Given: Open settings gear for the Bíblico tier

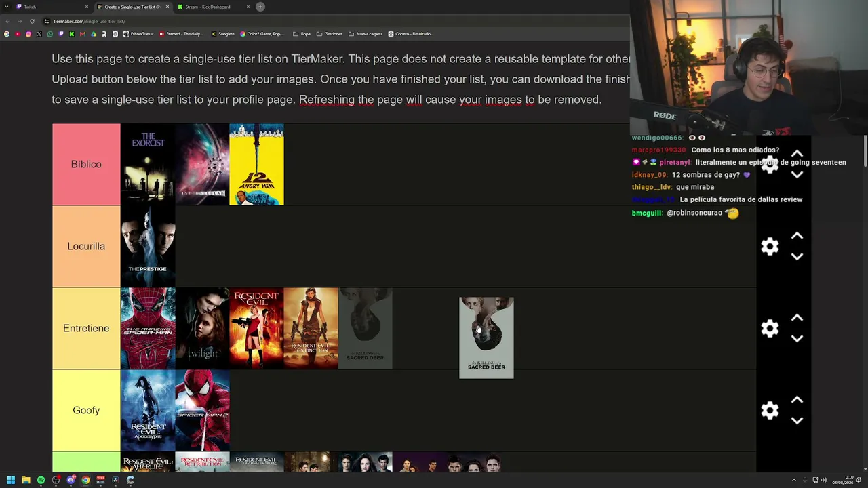Looking at the screenshot, I should tap(770, 164).
